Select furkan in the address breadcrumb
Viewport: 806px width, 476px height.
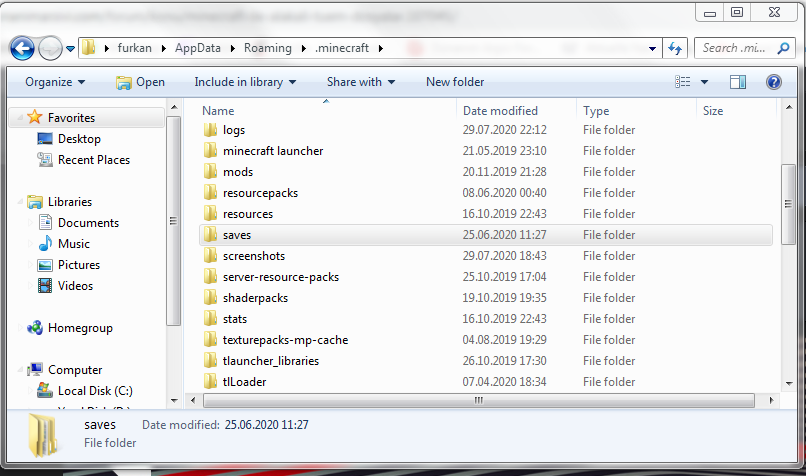135,48
